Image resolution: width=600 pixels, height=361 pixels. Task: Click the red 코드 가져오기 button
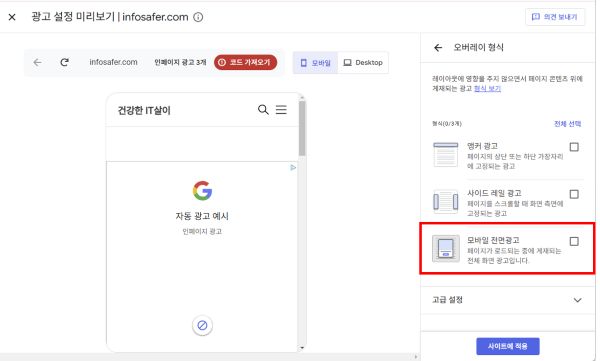click(x=245, y=62)
